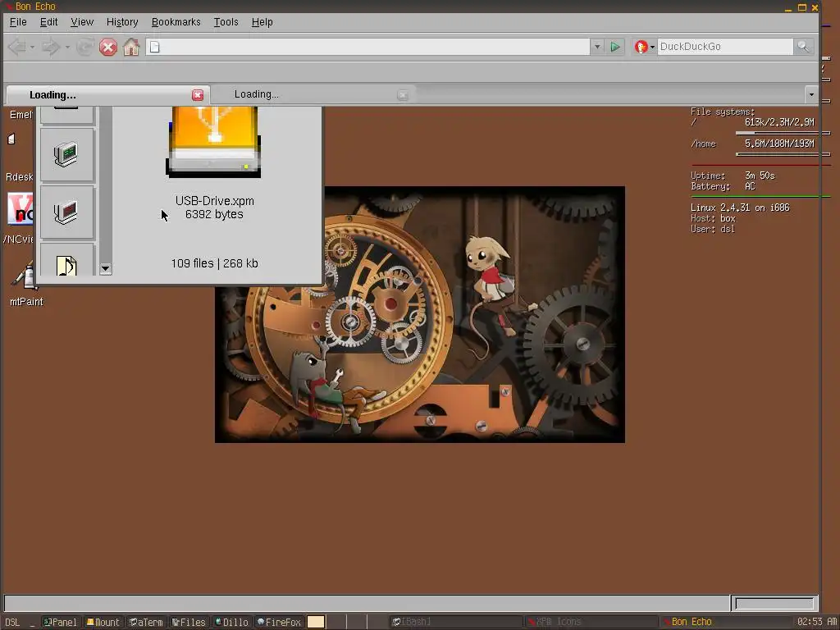This screenshot has height=630, width=840.
Task: Click the '6392 bytes' size text
Action: tap(214, 214)
